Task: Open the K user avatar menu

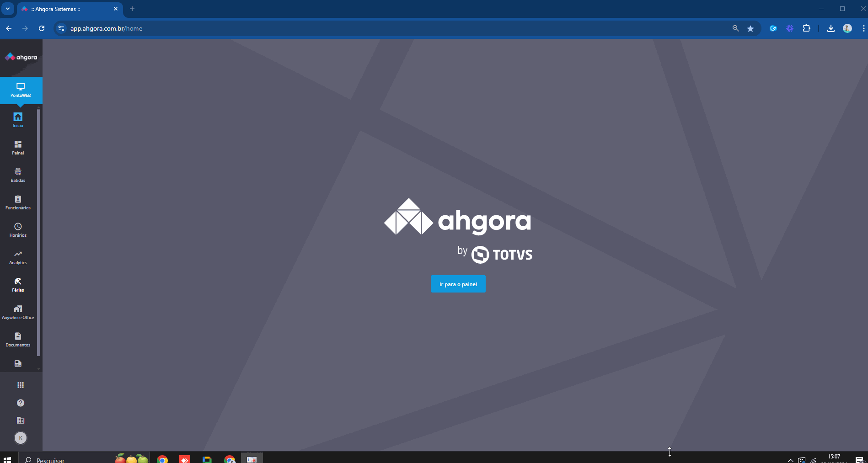Action: [x=21, y=438]
